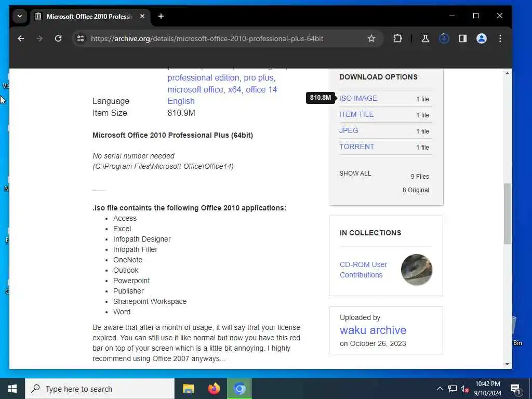Click the forward navigation arrow
532x399 pixels.
pos(39,38)
